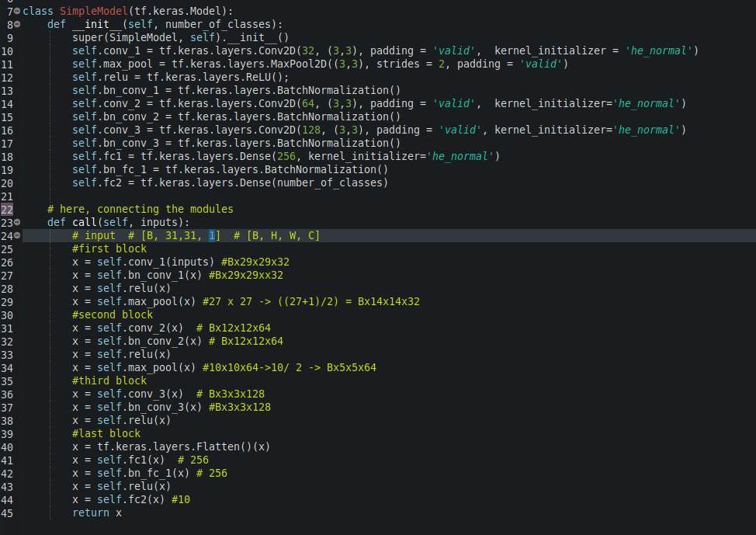
Task: Click Conv2D filter count 128
Action: pyautogui.click(x=311, y=130)
